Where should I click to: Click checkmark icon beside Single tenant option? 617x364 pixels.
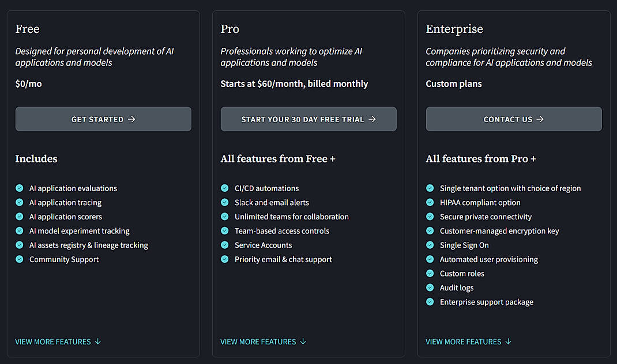click(430, 188)
